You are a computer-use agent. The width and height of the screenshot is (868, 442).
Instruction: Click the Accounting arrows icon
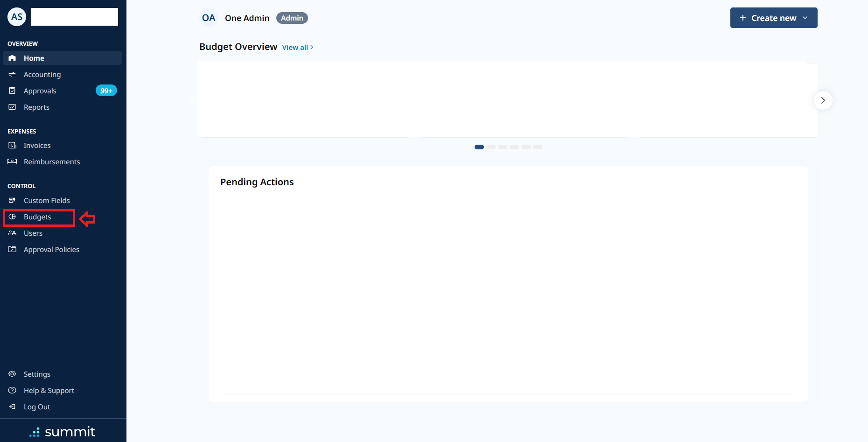pos(12,74)
